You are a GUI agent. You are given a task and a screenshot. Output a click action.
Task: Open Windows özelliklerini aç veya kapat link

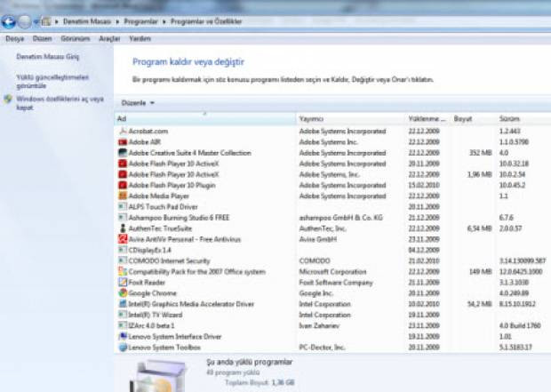click(x=60, y=103)
